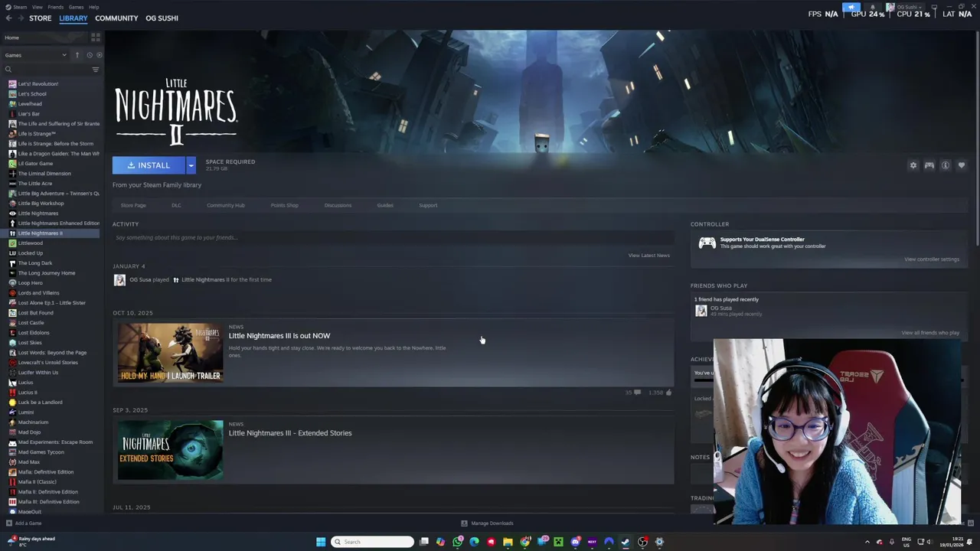The width and height of the screenshot is (980, 551).
Task: Open the Steam announcements megaphone icon
Action: (x=851, y=8)
